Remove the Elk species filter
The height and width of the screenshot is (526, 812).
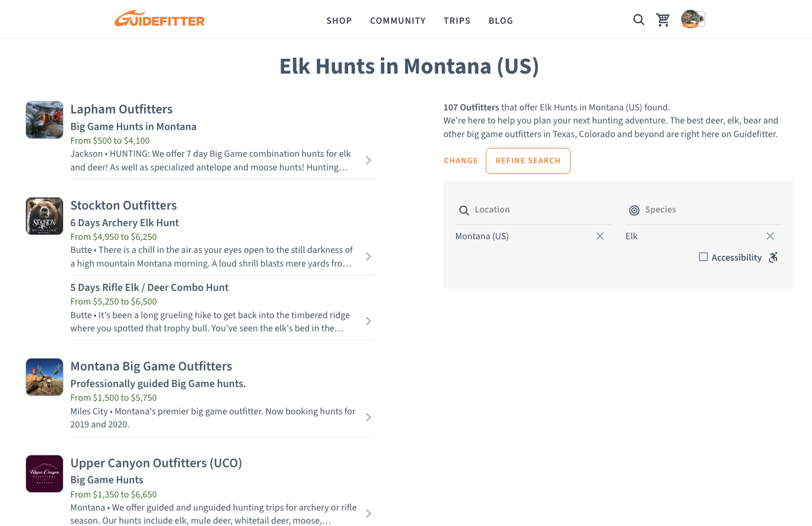(770, 236)
